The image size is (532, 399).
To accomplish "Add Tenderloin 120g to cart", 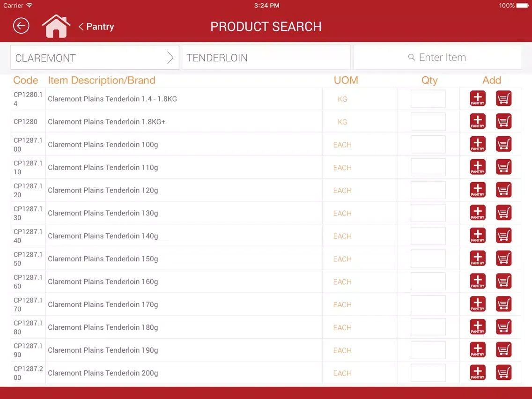I will coord(503,190).
